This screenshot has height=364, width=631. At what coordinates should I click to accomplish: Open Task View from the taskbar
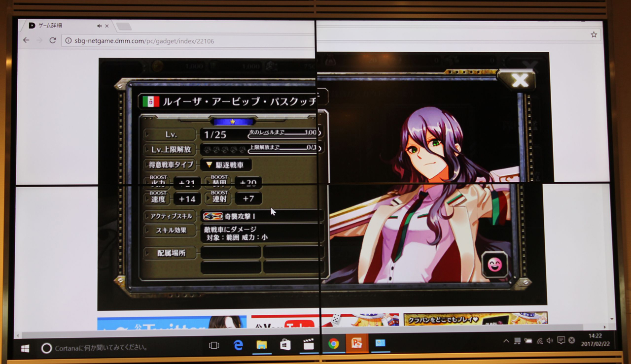coord(214,346)
